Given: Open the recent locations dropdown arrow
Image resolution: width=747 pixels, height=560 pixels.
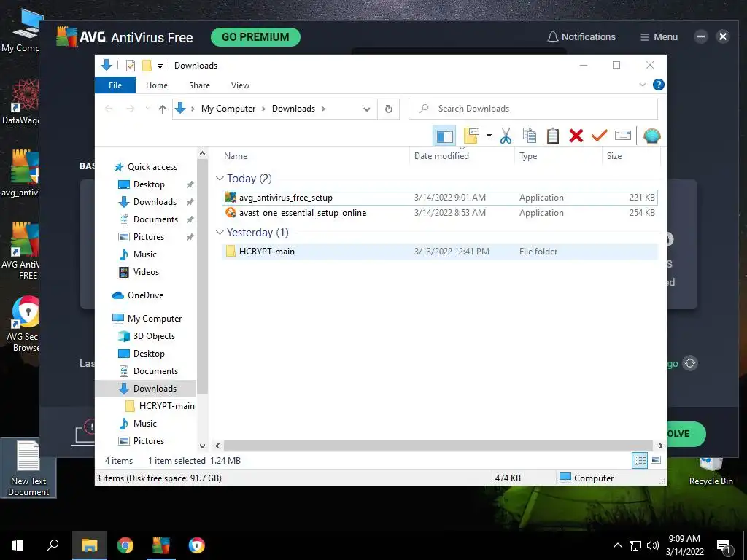Looking at the screenshot, I should click(147, 109).
